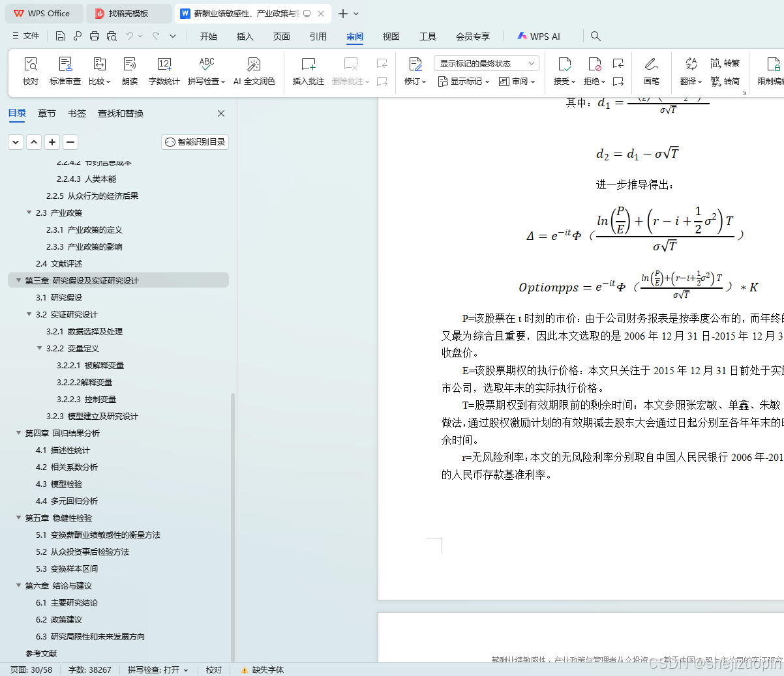Select the 目录 navigation pane tab

pyautogui.click(x=17, y=113)
